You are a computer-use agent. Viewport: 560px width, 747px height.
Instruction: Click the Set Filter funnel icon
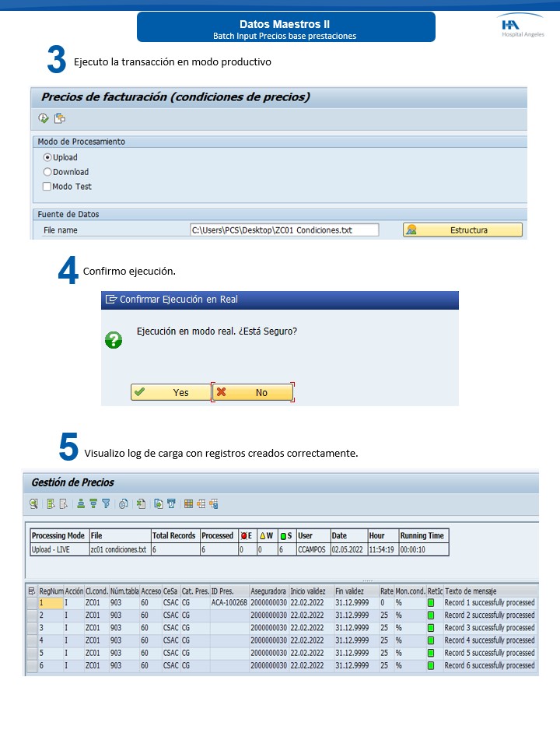pyautogui.click(x=106, y=503)
